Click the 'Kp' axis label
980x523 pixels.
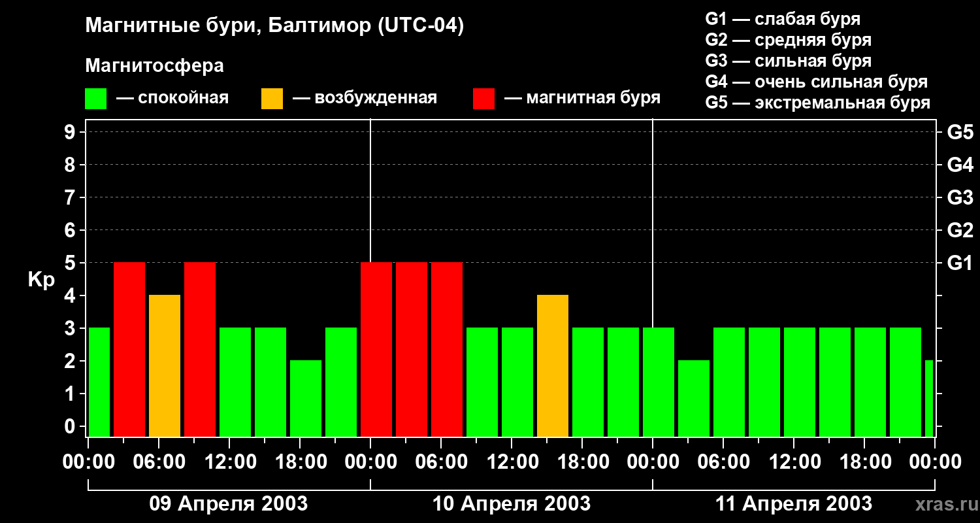pos(41,280)
